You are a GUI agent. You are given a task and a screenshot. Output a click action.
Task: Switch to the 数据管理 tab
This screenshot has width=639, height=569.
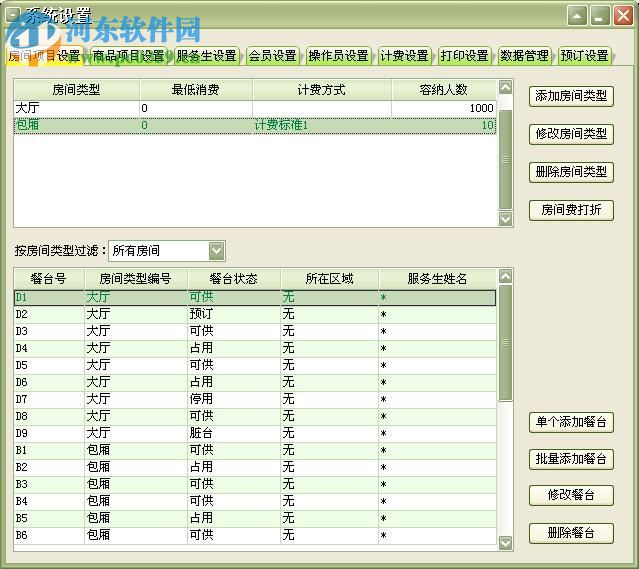pos(524,55)
